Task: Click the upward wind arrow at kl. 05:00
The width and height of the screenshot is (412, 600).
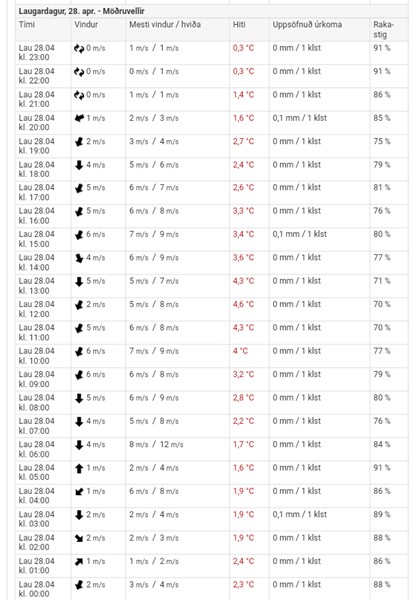Action: [79, 468]
